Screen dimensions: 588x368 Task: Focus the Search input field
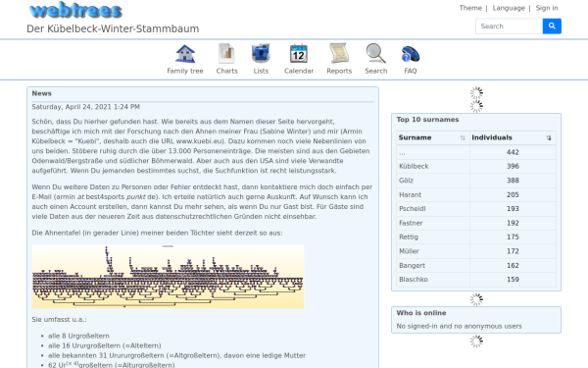tap(509, 26)
